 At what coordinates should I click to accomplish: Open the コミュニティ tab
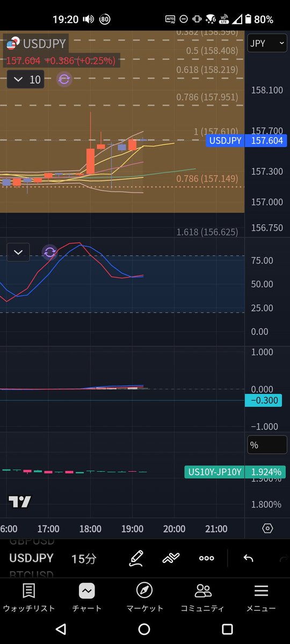(202, 597)
